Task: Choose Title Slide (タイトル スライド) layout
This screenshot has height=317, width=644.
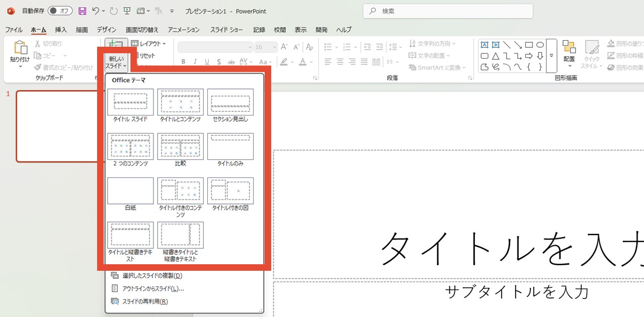Action: (x=130, y=106)
